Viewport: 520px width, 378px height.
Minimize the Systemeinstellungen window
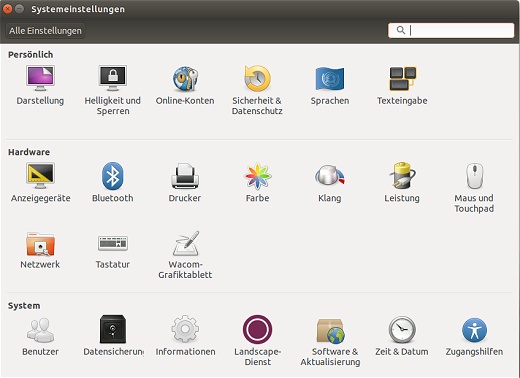(20, 9)
